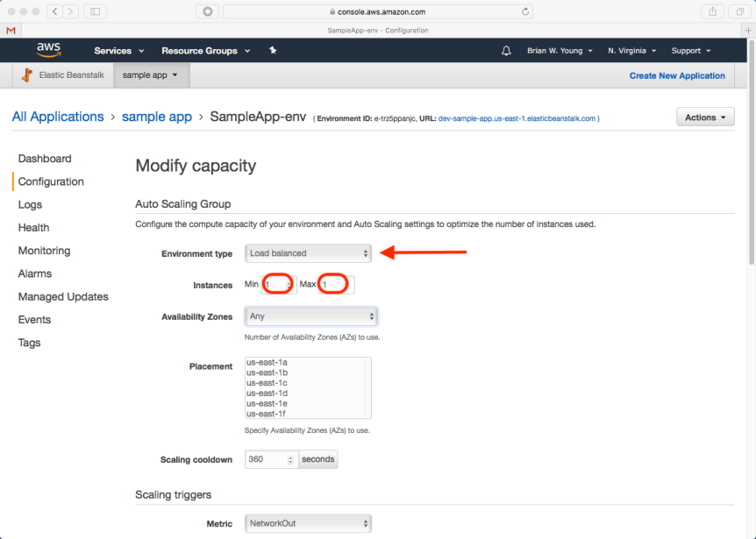Click the AWS logo home icon
Screen dimensions: 756x539
point(48,50)
